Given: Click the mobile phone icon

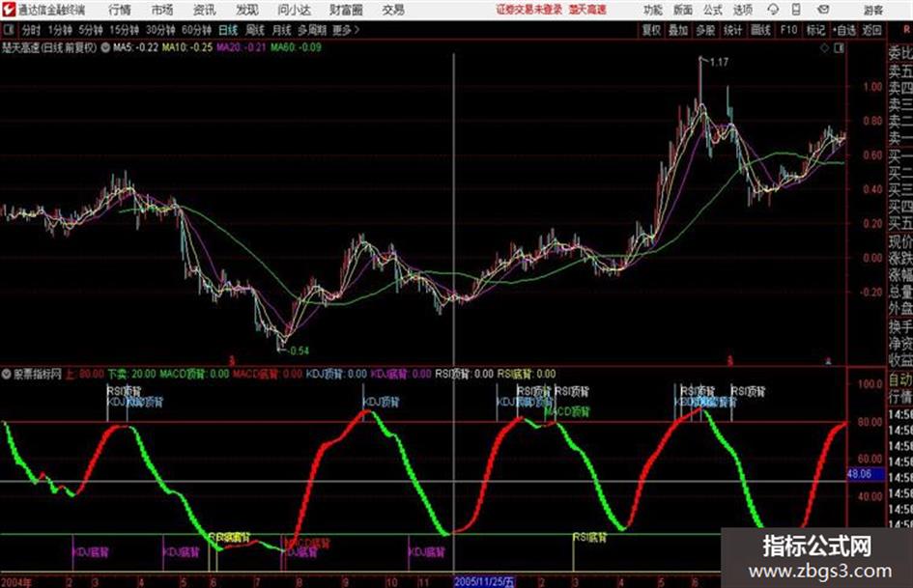Looking at the screenshot, I should pyautogui.click(x=796, y=10).
